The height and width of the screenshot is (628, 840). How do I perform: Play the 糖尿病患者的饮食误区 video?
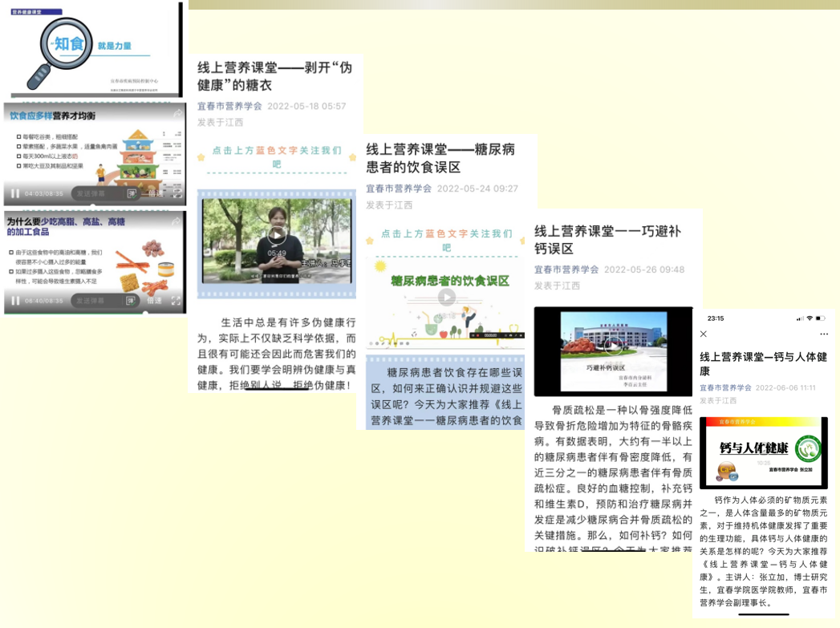coord(446,298)
